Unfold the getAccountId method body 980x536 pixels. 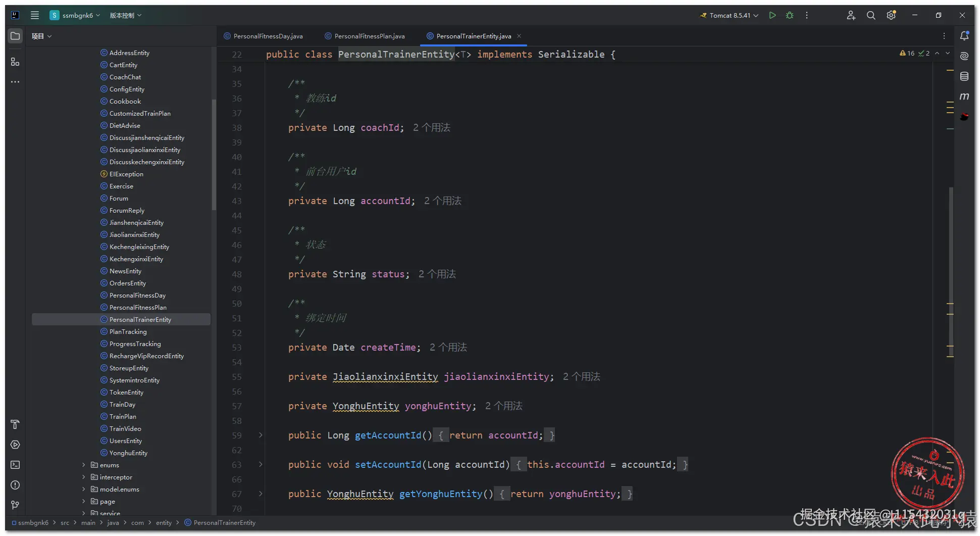261,435
